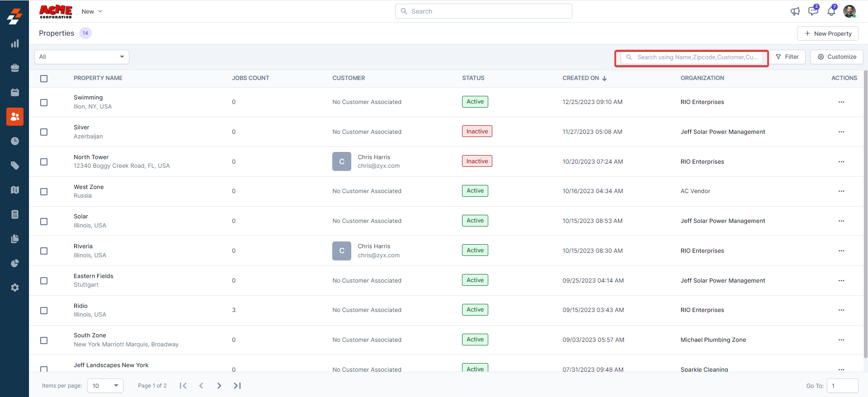Image resolution: width=868 pixels, height=397 pixels.
Task: Open the announcements megaphone icon
Action: point(795,11)
